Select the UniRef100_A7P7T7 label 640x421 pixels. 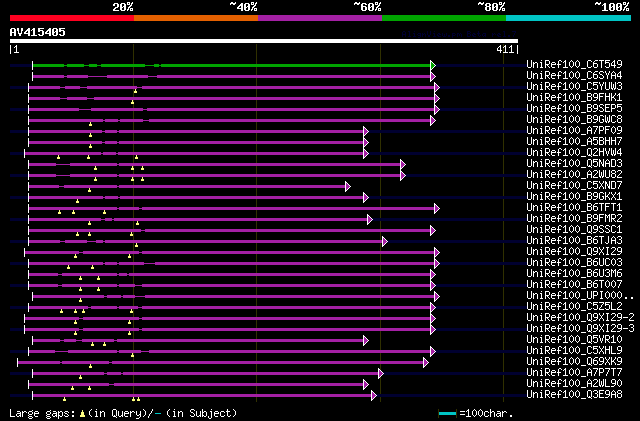tap(574, 373)
